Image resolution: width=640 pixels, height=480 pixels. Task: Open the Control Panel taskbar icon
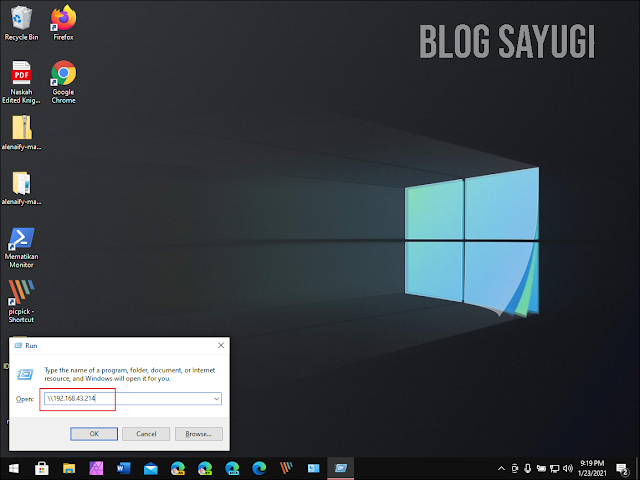[313, 468]
